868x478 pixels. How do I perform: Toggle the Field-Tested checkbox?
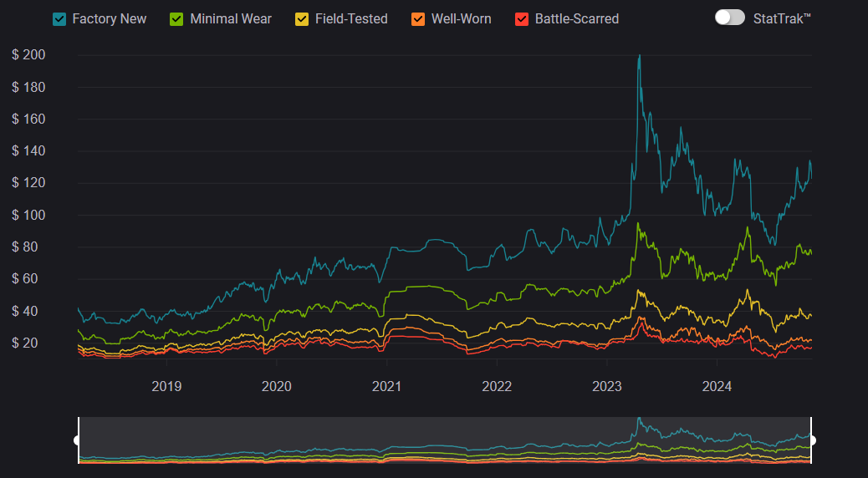pyautogui.click(x=303, y=18)
